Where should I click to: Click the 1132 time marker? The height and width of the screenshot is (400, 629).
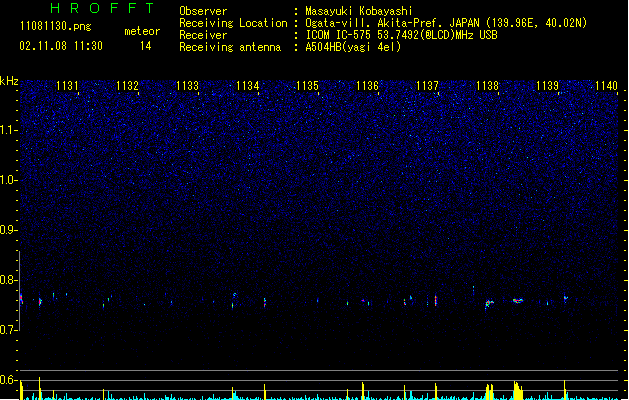pyautogui.click(x=127, y=86)
